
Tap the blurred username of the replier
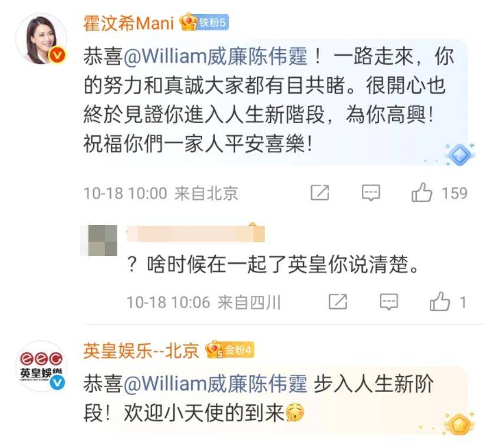point(196,233)
